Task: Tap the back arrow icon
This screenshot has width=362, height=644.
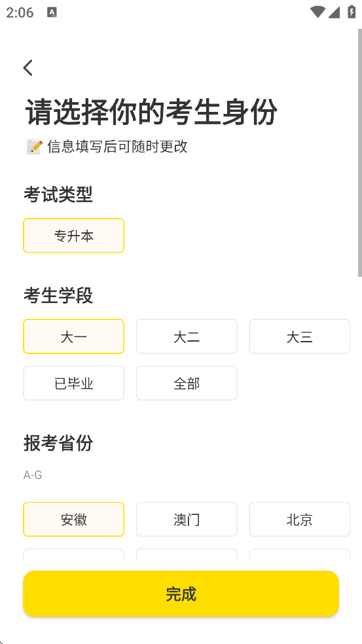Action: click(x=28, y=68)
